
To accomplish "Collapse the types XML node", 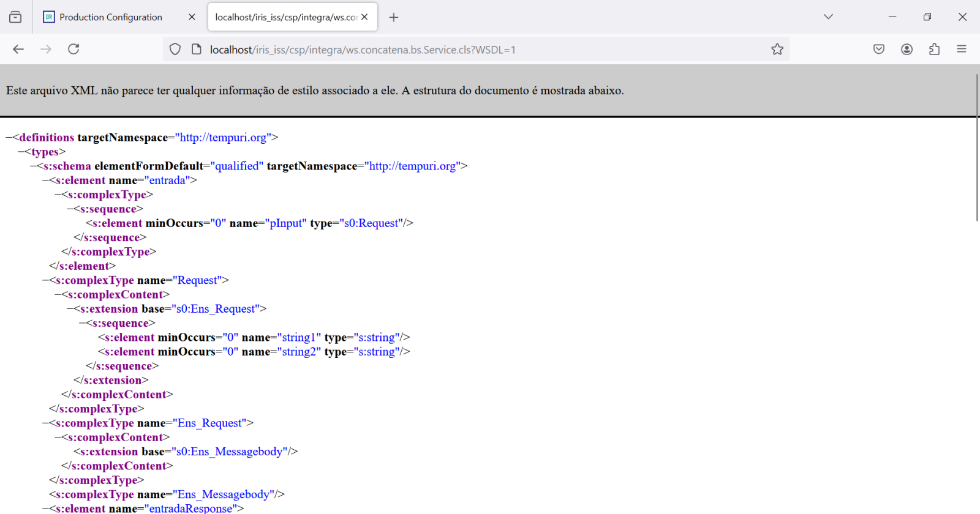I will point(21,152).
